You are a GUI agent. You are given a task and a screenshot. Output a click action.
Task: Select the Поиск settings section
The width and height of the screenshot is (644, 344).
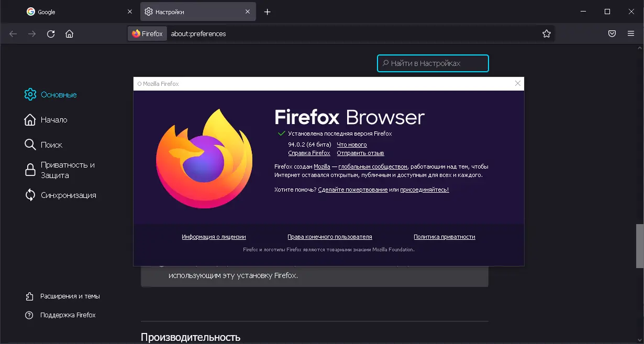[x=52, y=145]
